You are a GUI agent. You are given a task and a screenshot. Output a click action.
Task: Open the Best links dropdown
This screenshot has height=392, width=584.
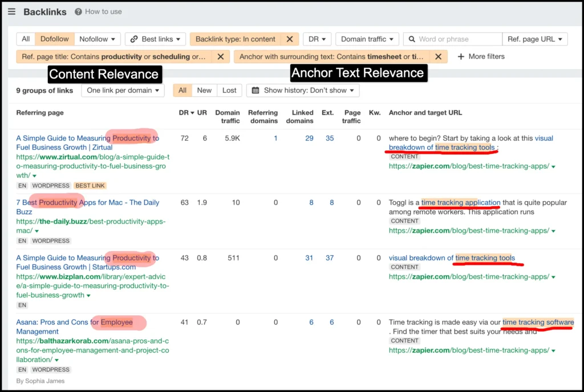click(155, 39)
